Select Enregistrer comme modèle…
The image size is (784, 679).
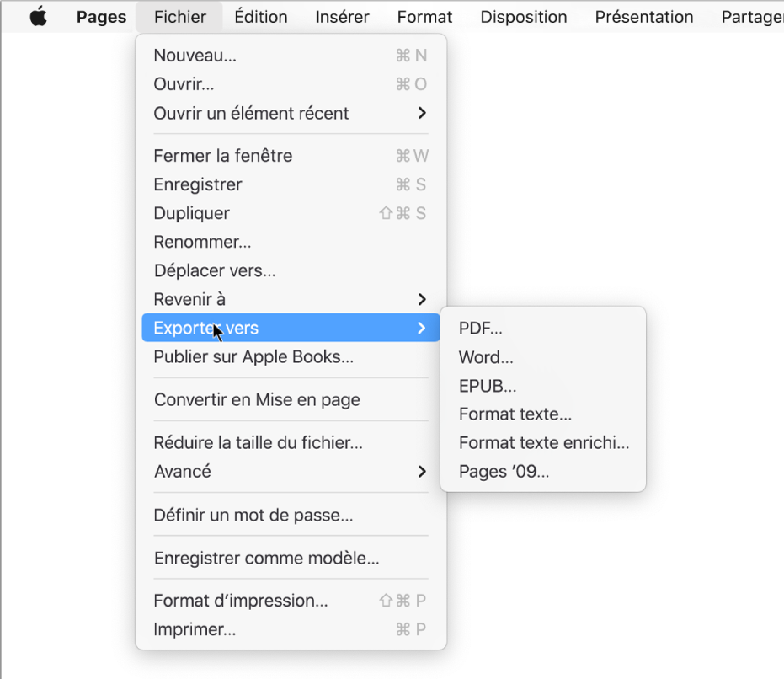coord(291,558)
